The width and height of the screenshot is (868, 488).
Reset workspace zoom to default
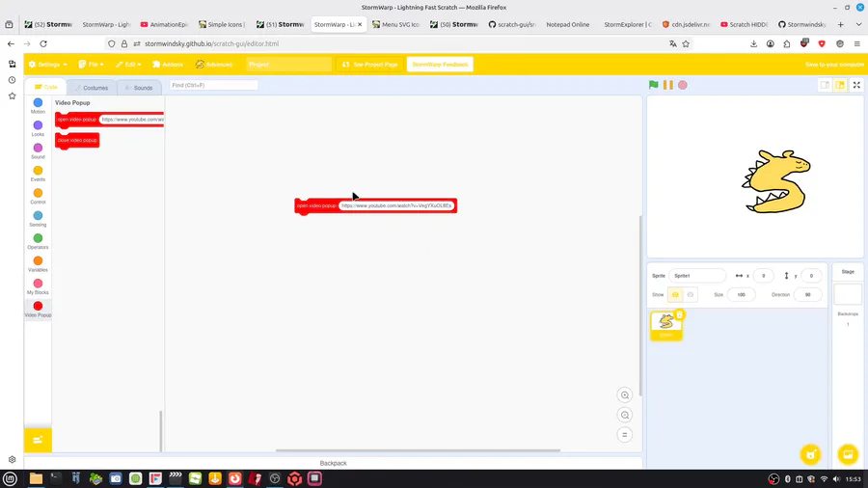[x=624, y=435]
